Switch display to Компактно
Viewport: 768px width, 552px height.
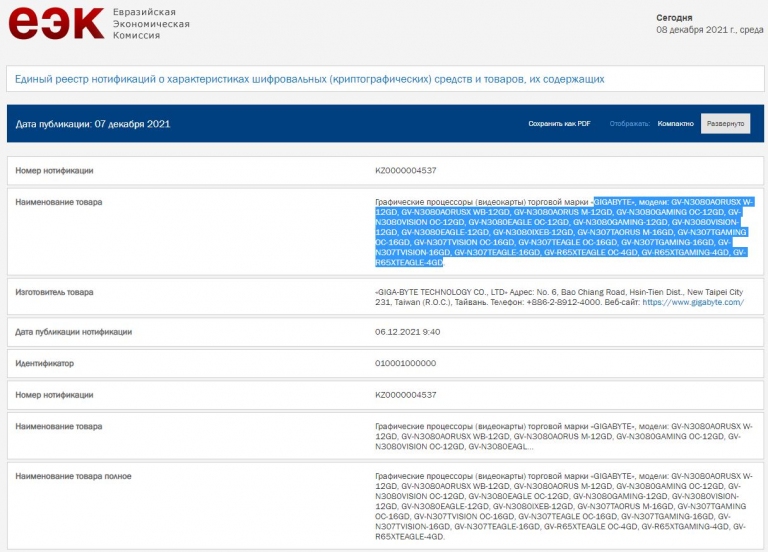click(x=675, y=123)
